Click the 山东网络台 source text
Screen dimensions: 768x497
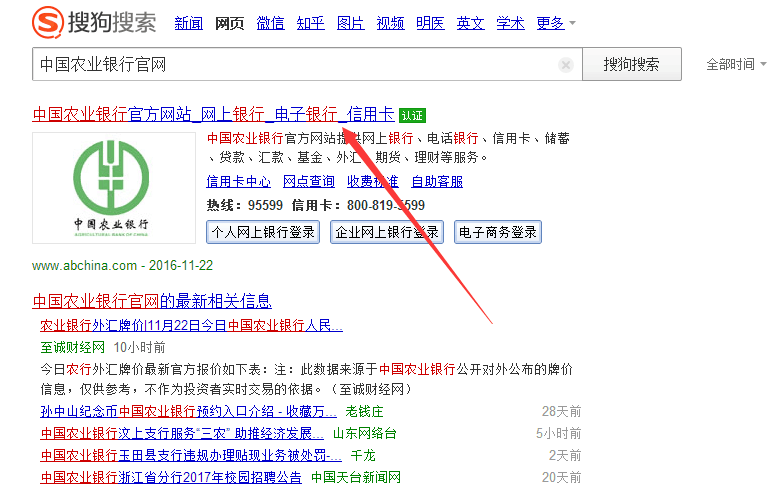[x=365, y=433]
